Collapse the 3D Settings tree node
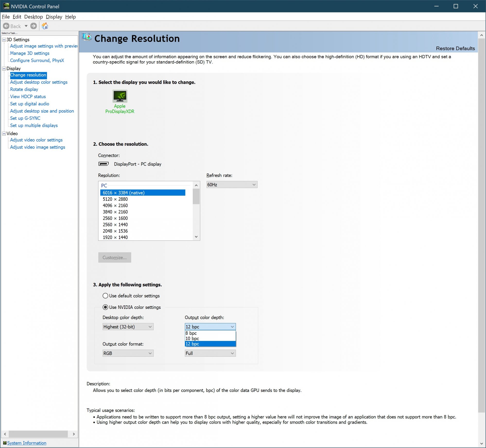The image size is (486, 448). coord(4,40)
